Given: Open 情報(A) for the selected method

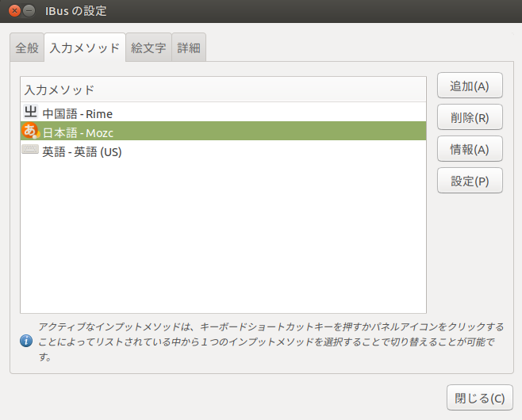Looking at the screenshot, I should point(470,149).
